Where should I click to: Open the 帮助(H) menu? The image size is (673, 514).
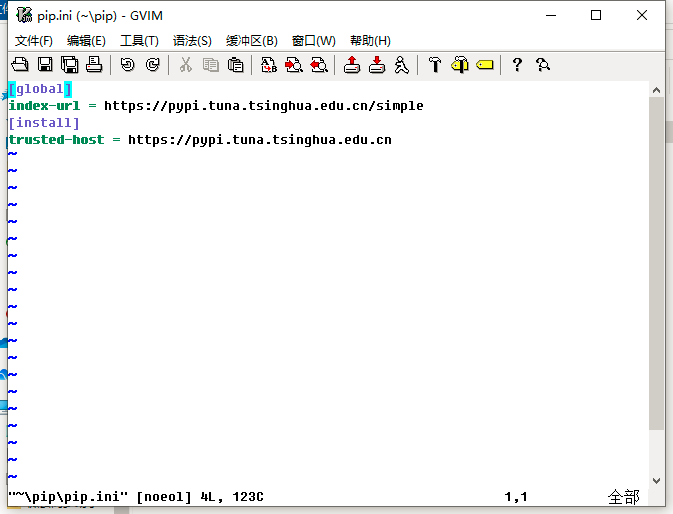click(x=370, y=41)
